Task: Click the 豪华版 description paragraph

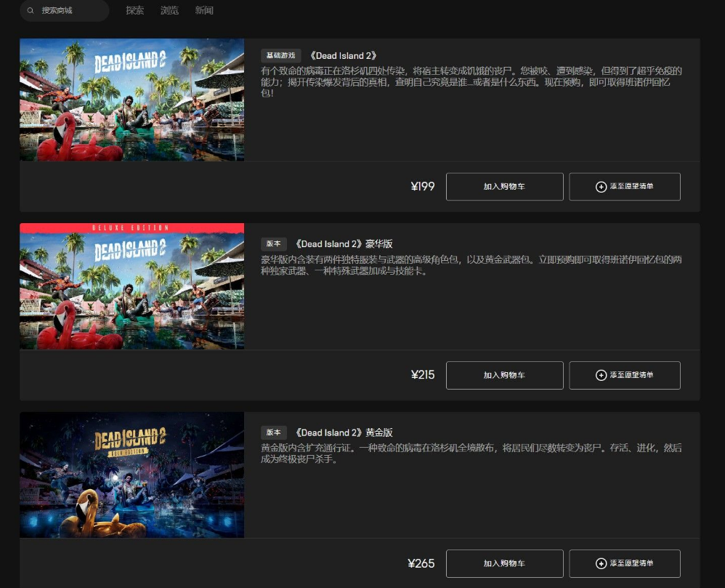Action: click(x=471, y=265)
